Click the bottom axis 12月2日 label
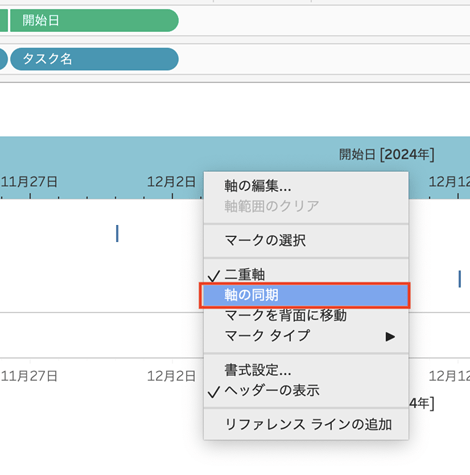Viewport: 470px width, 475px height. [171, 376]
